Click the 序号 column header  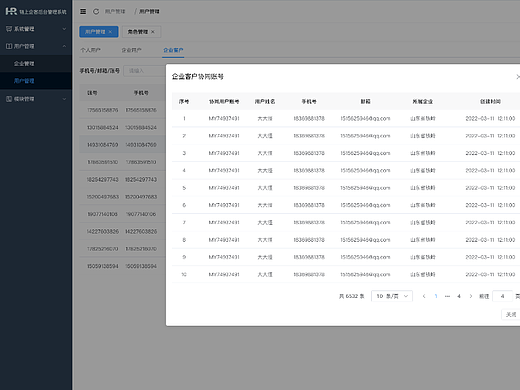[184, 101]
